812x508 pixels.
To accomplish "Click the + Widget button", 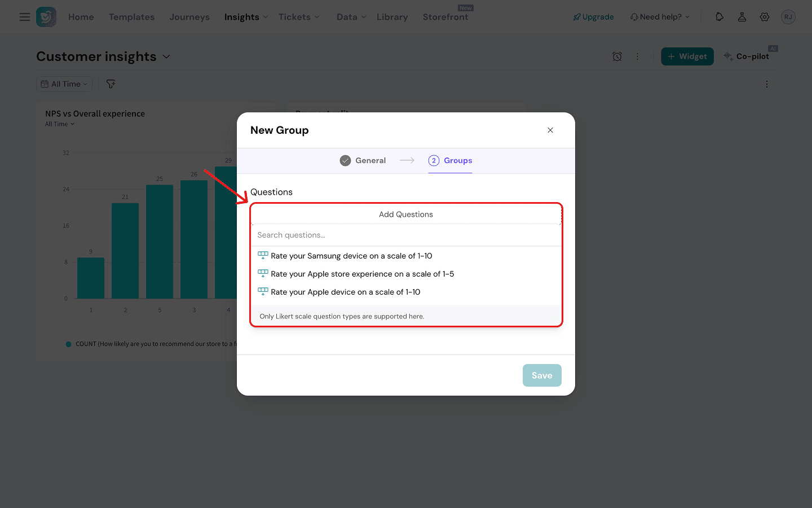I will [687, 56].
